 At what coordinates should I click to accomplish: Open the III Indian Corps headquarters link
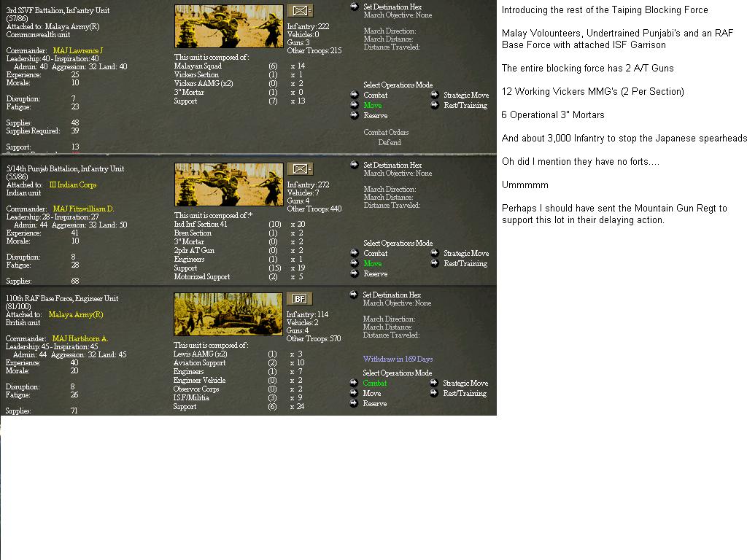(x=73, y=184)
